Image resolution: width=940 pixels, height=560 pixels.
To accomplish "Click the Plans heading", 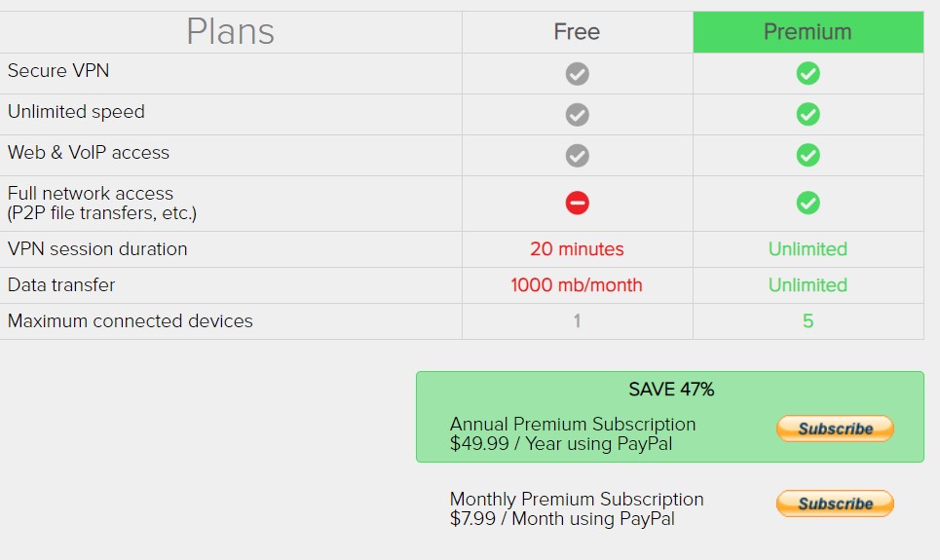I will (230, 32).
